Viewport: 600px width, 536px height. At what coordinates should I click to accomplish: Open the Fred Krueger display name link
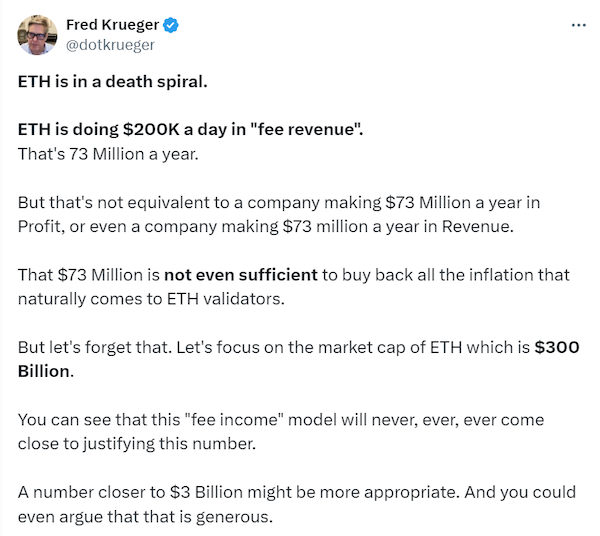click(112, 25)
